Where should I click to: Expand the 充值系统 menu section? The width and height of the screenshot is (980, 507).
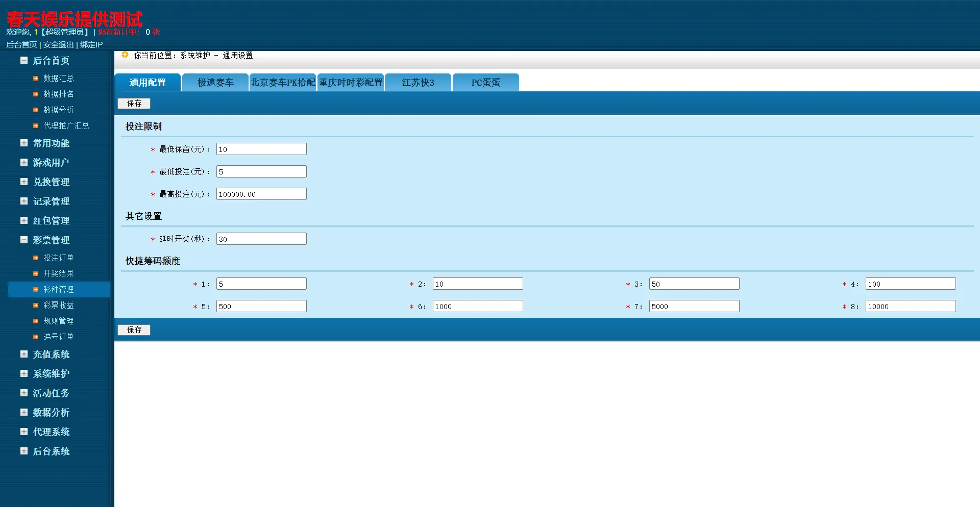tap(24, 354)
